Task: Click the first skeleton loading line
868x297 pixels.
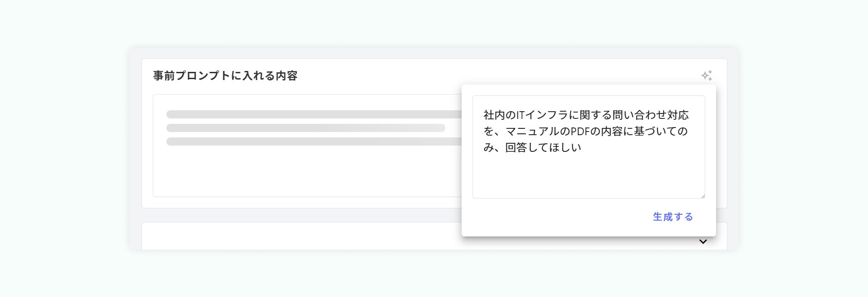Action: (312, 114)
